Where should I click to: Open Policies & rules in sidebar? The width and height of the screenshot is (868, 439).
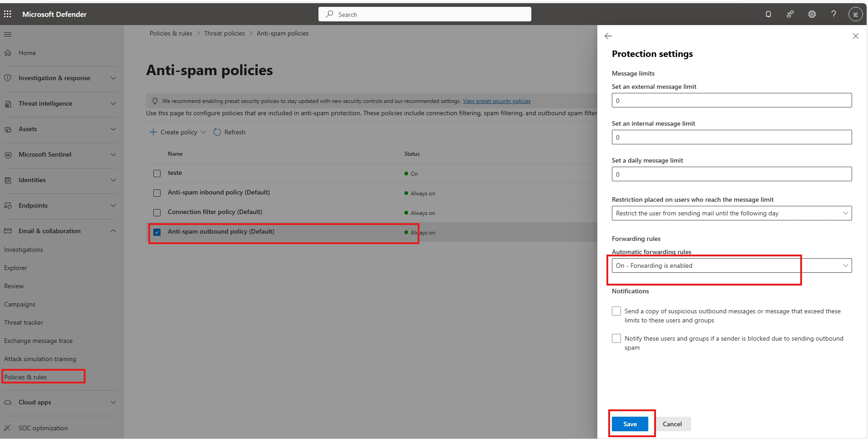tap(25, 377)
